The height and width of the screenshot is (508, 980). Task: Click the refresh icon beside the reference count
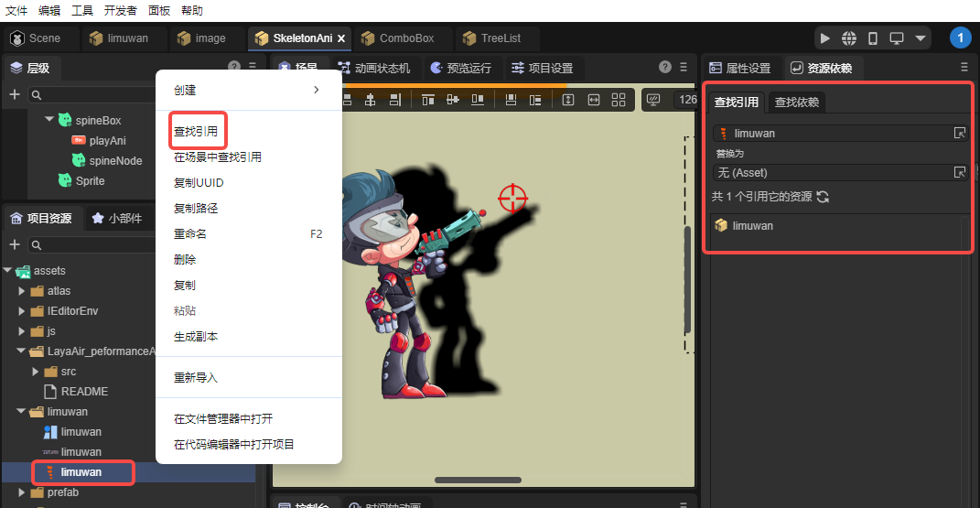[823, 197]
